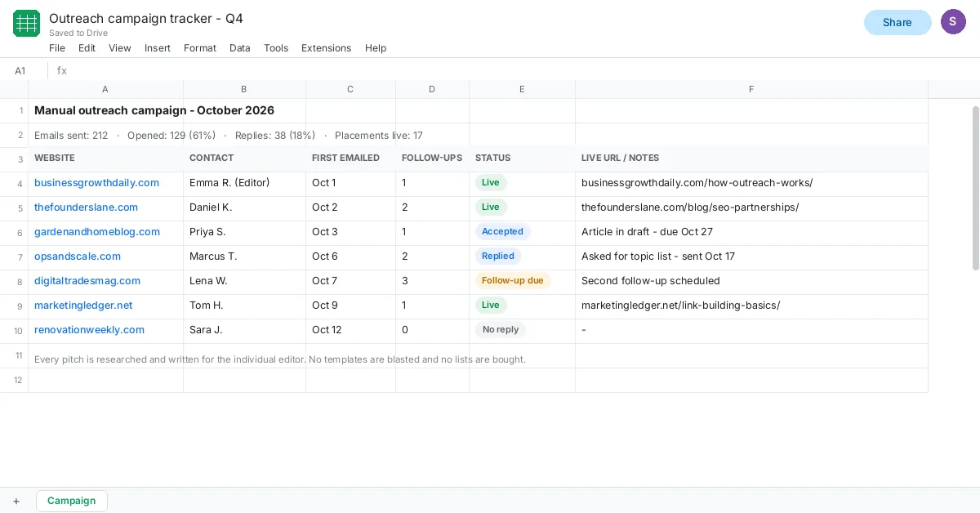Open marketingledger.net link
980x513 pixels.
(83, 306)
